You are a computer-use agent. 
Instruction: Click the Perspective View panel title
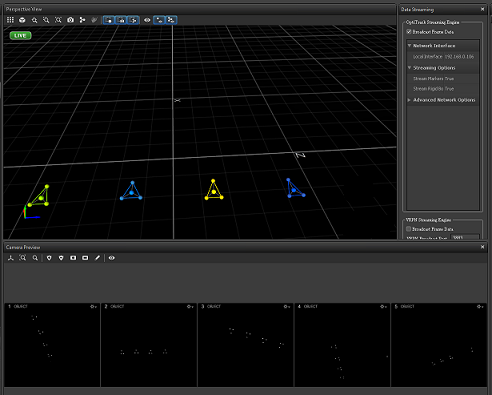point(24,9)
